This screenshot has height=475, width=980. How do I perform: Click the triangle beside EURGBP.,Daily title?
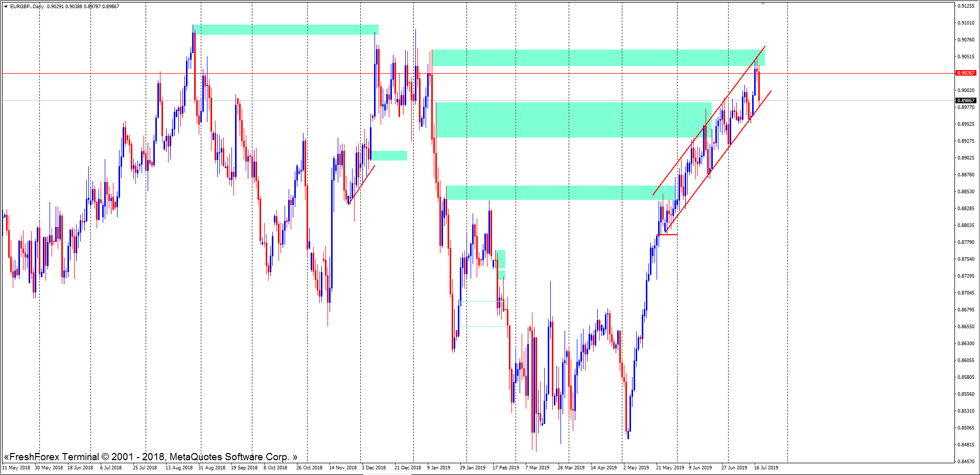pyautogui.click(x=6, y=7)
